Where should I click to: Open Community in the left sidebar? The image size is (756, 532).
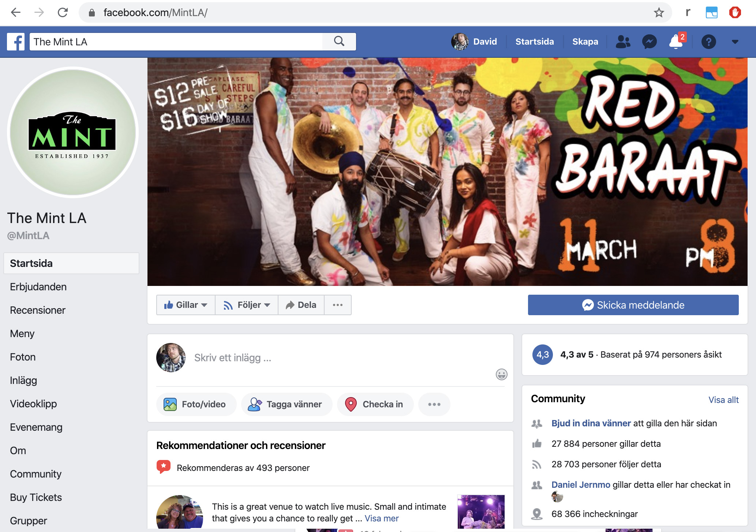[x=35, y=474]
